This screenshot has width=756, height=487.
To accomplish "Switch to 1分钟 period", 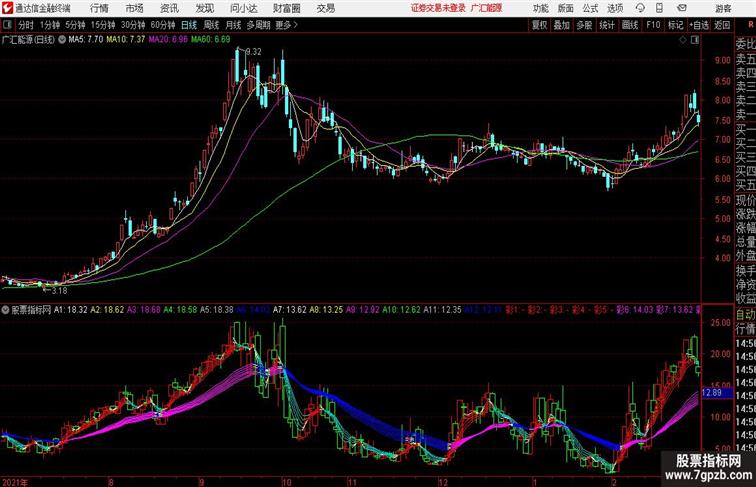I will pos(50,25).
